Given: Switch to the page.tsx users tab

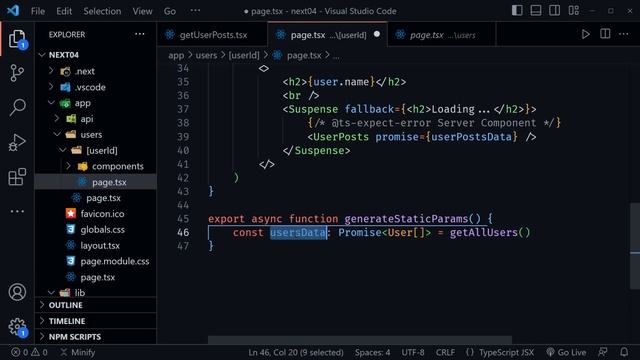Looking at the screenshot, I should click(442, 35).
